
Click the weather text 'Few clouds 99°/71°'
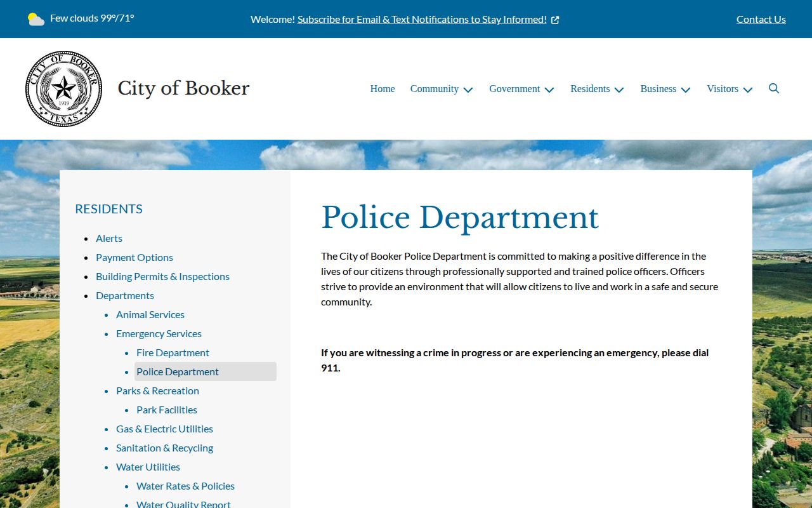pyautogui.click(x=92, y=18)
